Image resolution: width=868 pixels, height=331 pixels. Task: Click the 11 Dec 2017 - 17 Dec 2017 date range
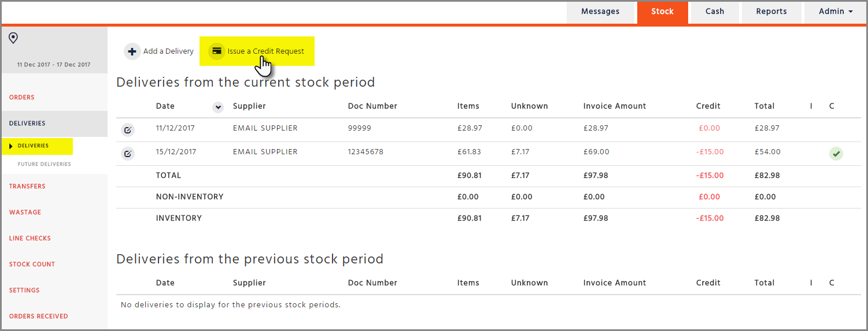click(x=54, y=65)
